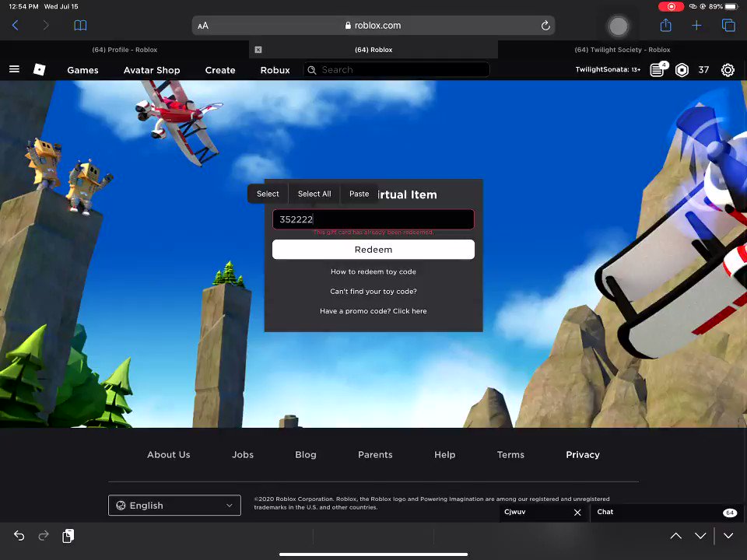Open the Safari bookmarks book icon
Screen dimensions: 747x560
80,25
